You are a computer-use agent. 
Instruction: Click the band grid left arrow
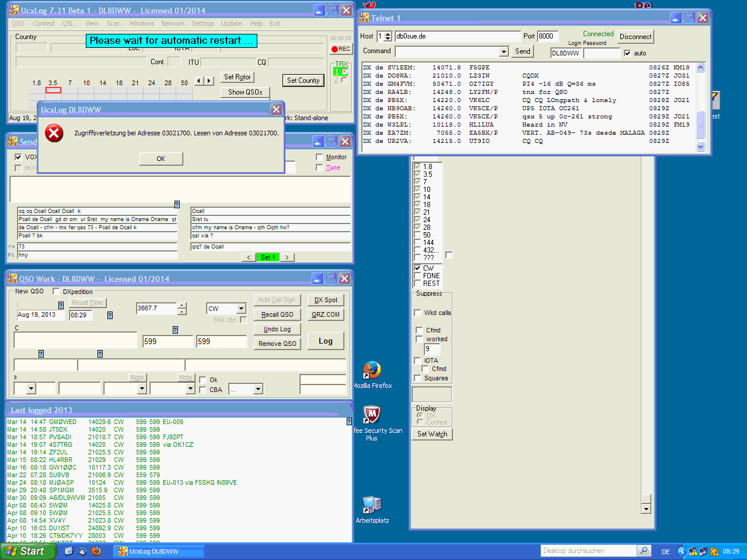point(199,81)
